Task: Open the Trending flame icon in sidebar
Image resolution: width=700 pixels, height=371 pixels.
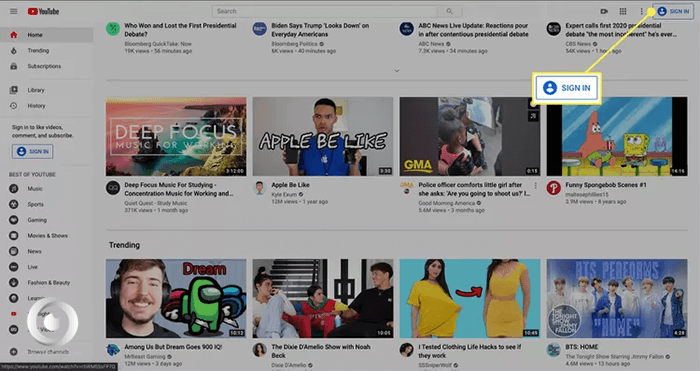Action: tap(14, 50)
